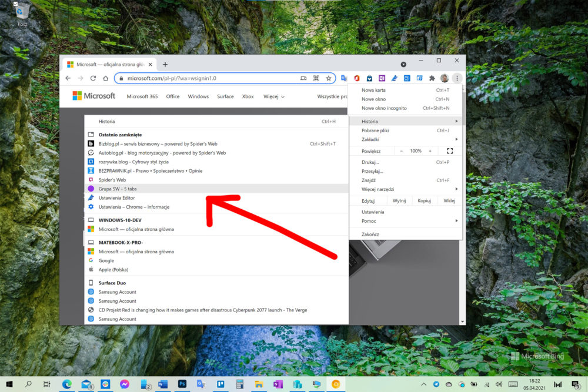Open Calculator from the taskbar
The width and height of the screenshot is (588, 392).
coord(240,384)
